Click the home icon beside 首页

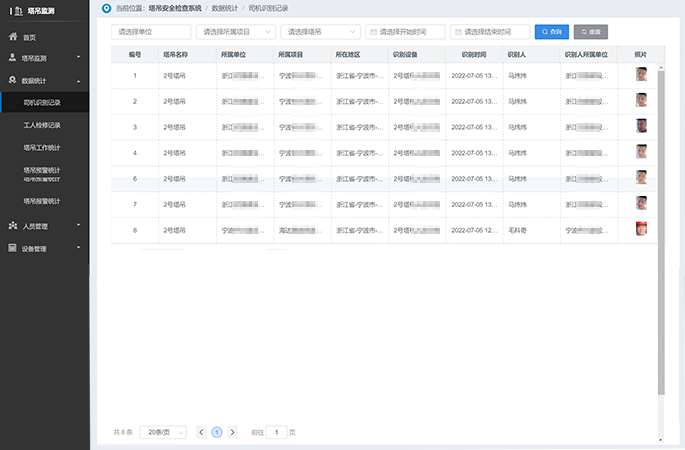click(x=12, y=37)
